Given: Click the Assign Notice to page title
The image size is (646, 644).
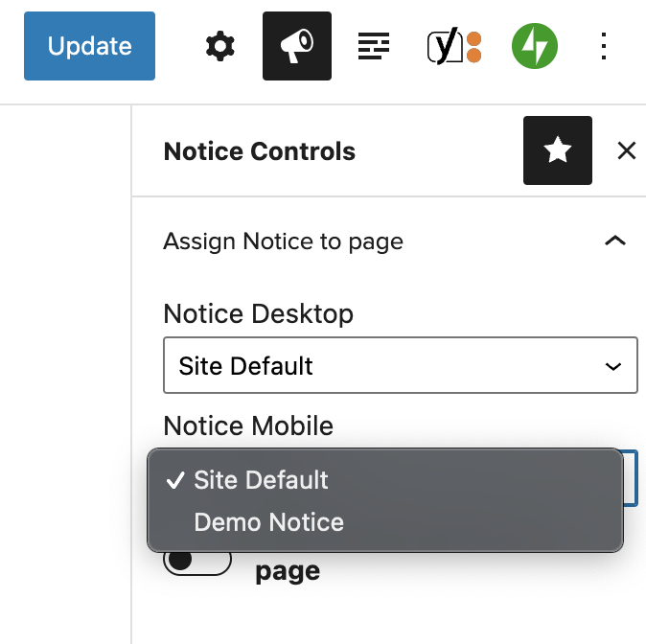Looking at the screenshot, I should [x=284, y=241].
